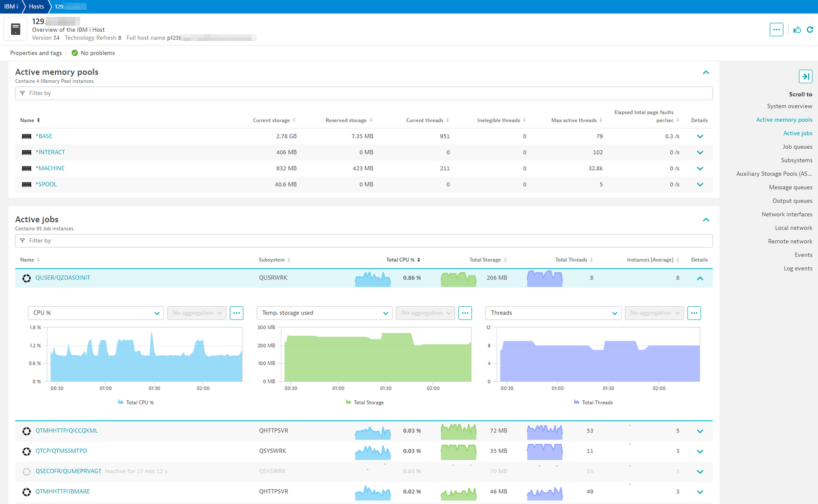
Task: Jump to System overview section
Action: tap(789, 106)
